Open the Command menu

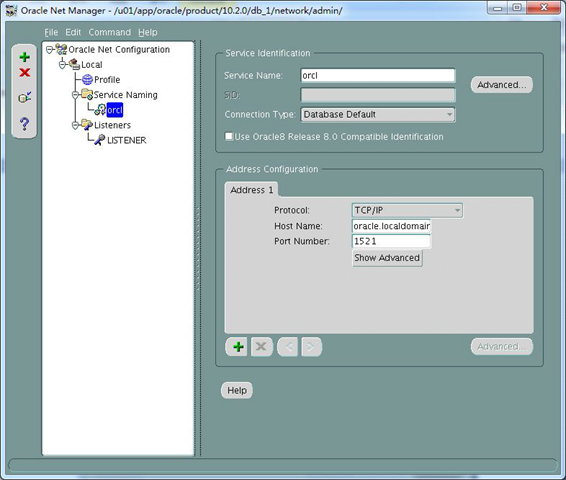point(110,32)
